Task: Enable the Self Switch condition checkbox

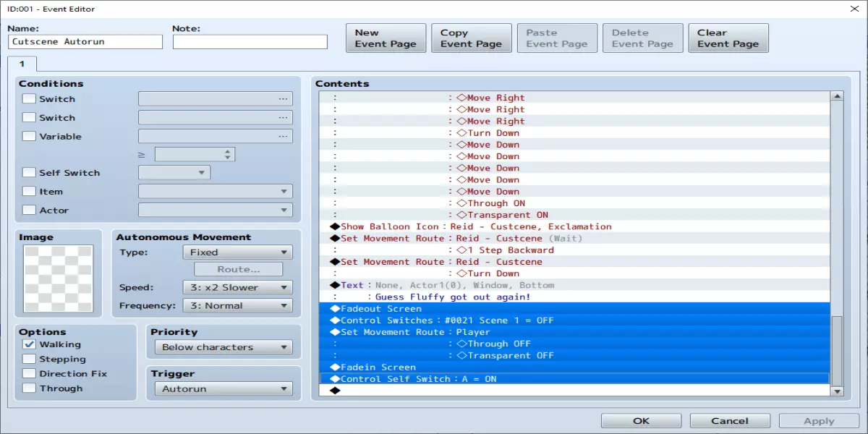Action: [x=29, y=173]
